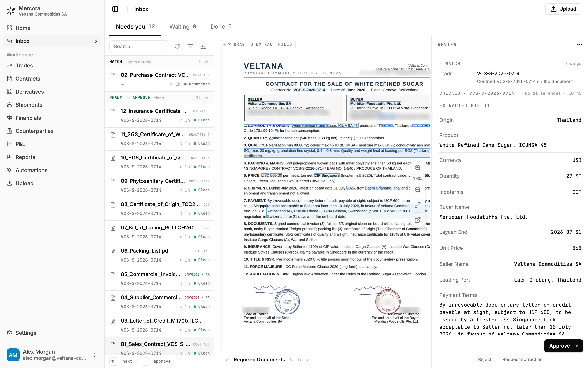This screenshot has width=588, height=368.
Task: Click the Origin field value Thailand
Action: tap(569, 120)
